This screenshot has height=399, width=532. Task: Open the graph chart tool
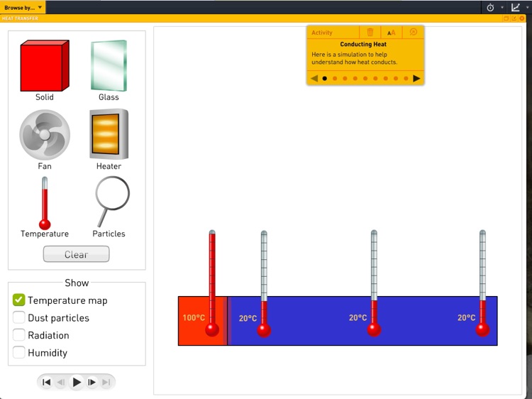516,7
